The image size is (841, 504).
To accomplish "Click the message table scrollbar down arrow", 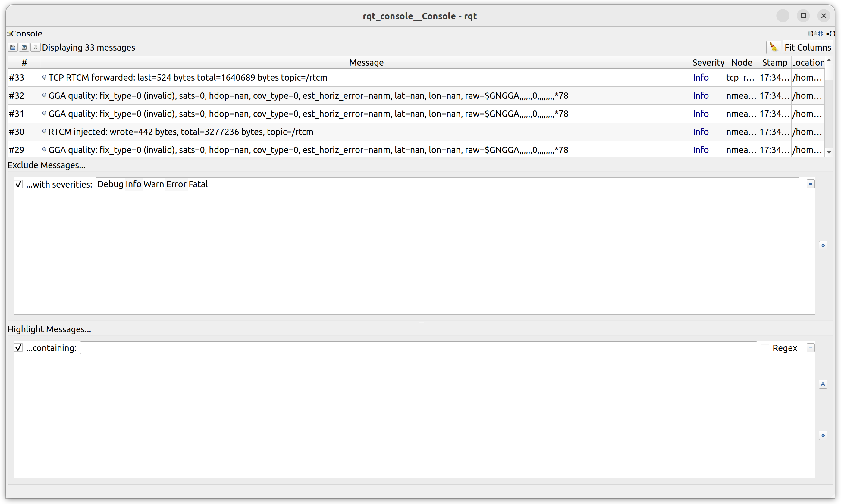I will click(829, 152).
